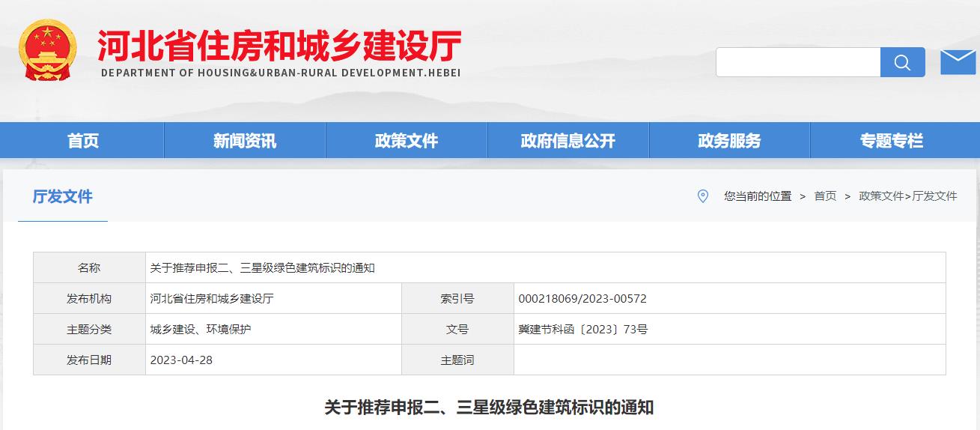The width and height of the screenshot is (980, 430).
Task: Open the envelope mail icon
Action: [958, 62]
